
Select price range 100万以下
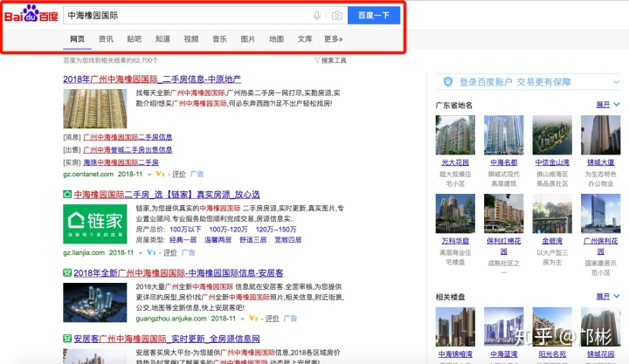coord(185,230)
